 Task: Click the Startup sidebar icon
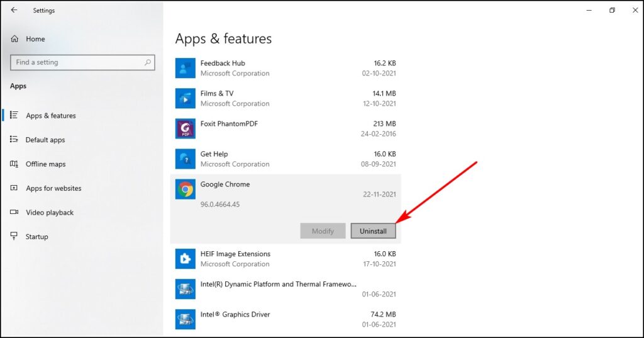click(x=14, y=236)
